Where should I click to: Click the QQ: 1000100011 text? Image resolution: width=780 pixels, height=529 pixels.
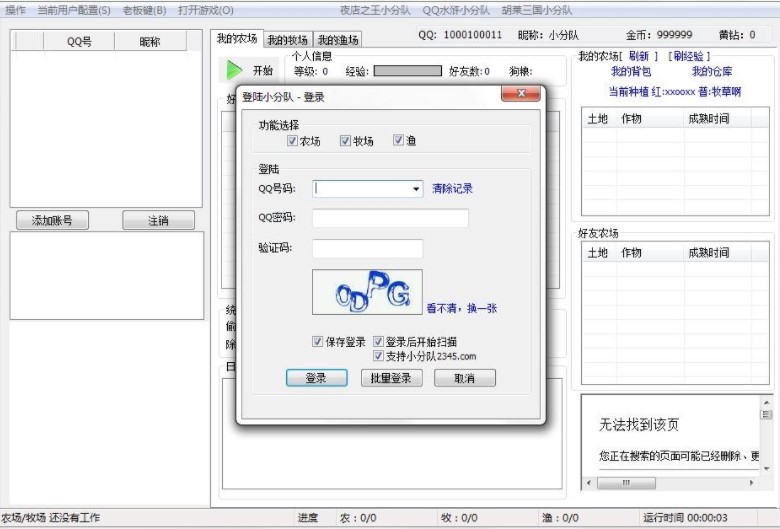click(460, 35)
